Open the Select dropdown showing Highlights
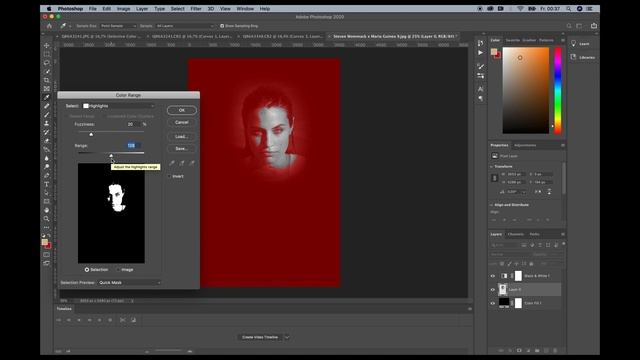Image resolution: width=640 pixels, height=360 pixels. [x=118, y=106]
